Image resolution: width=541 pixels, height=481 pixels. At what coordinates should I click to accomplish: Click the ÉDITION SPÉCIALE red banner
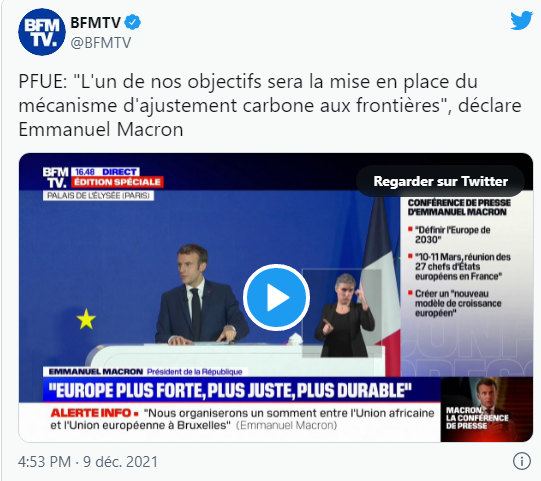click(x=117, y=182)
